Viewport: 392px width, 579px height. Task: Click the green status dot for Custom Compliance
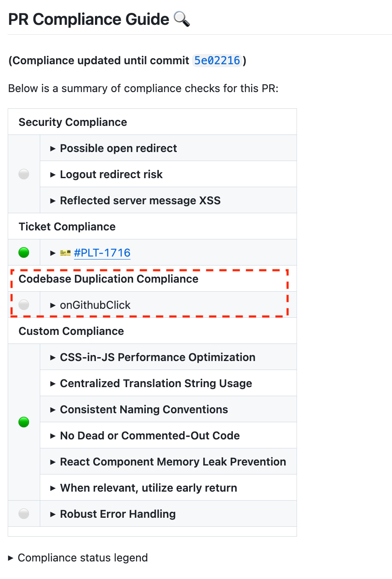pos(24,422)
